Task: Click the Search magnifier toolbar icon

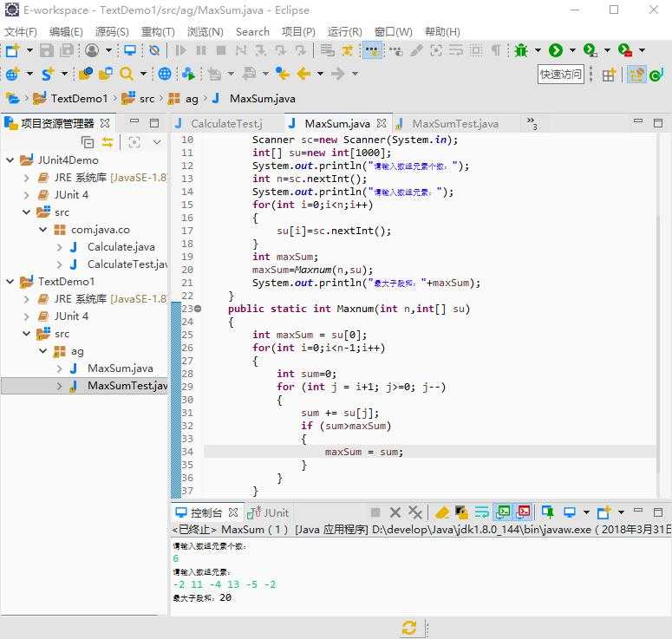Action: pyautogui.click(x=127, y=74)
